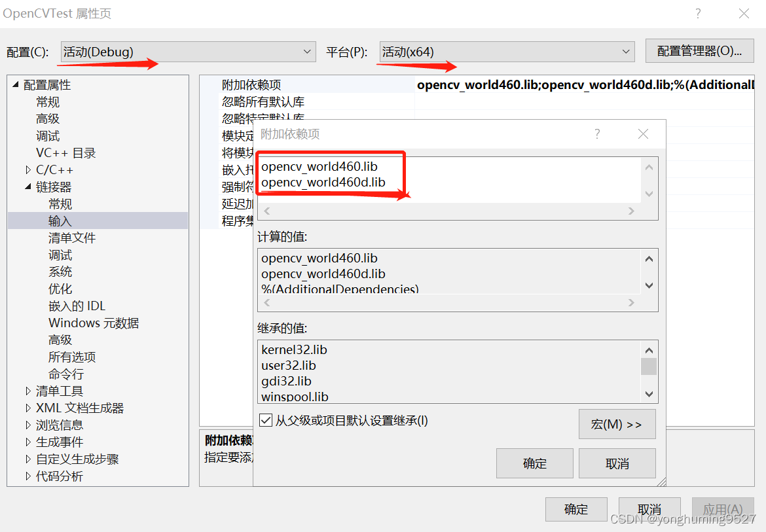766x532 pixels.
Task: Select the Windows 元数据 tree item
Action: [93, 323]
